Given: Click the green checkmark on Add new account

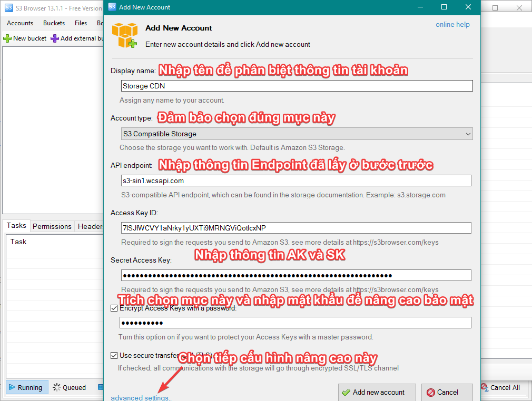Looking at the screenshot, I should coord(346,393).
